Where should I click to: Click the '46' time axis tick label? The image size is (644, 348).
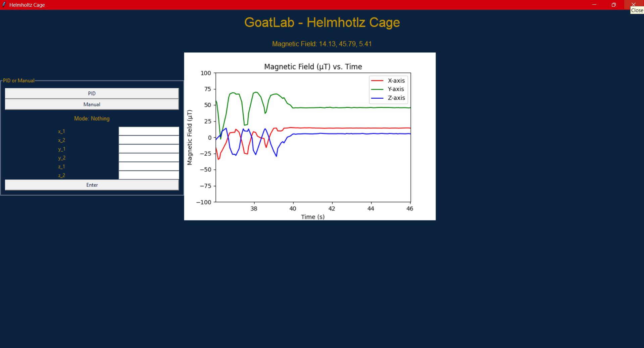point(410,209)
